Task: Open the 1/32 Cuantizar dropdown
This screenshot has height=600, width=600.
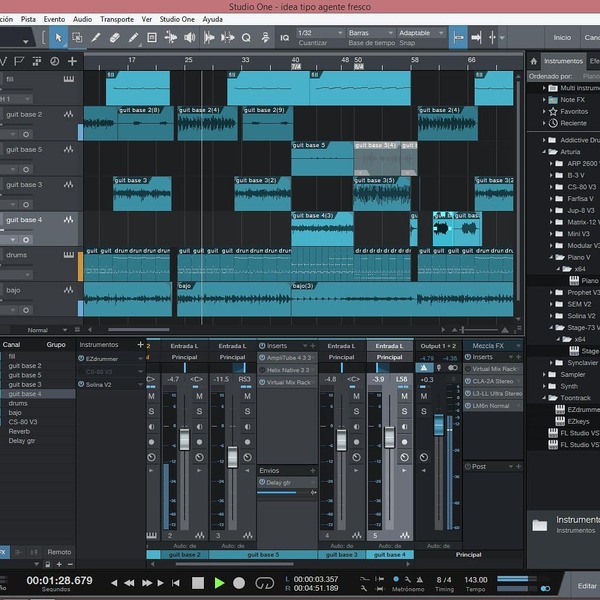Action: 320,33
